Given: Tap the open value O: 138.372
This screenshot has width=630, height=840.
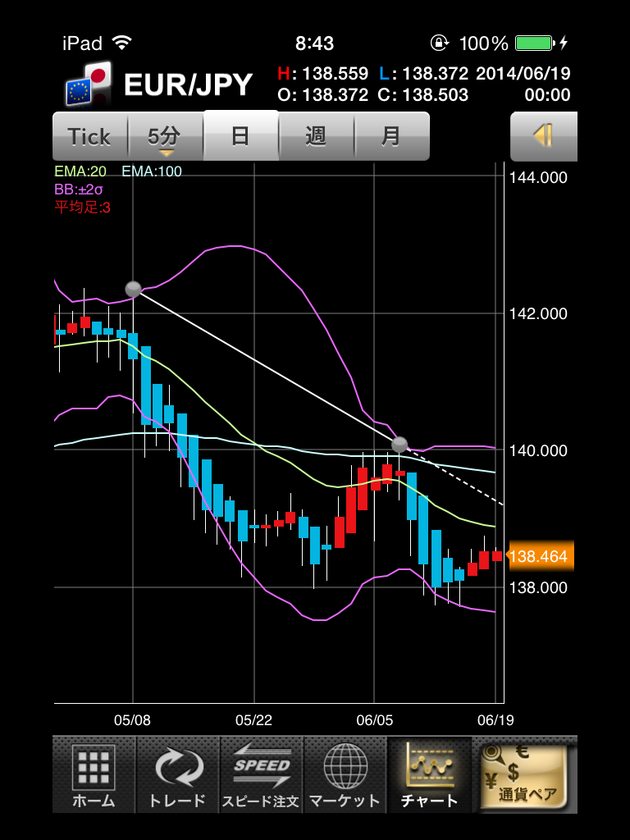Looking at the screenshot, I should pyautogui.click(x=322, y=95).
